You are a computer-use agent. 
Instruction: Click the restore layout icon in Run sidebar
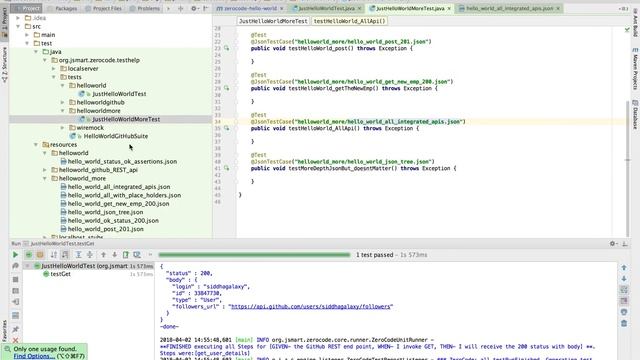16,316
